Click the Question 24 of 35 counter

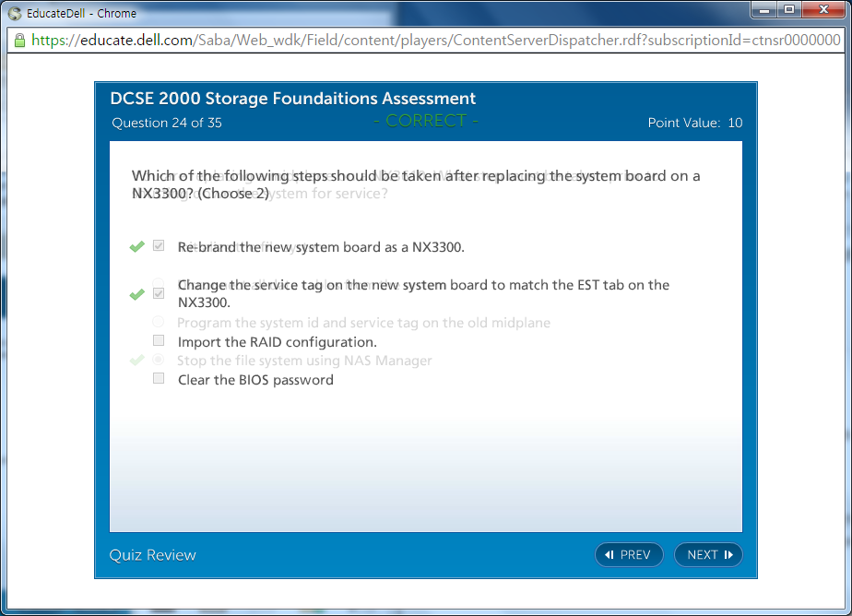(x=167, y=123)
